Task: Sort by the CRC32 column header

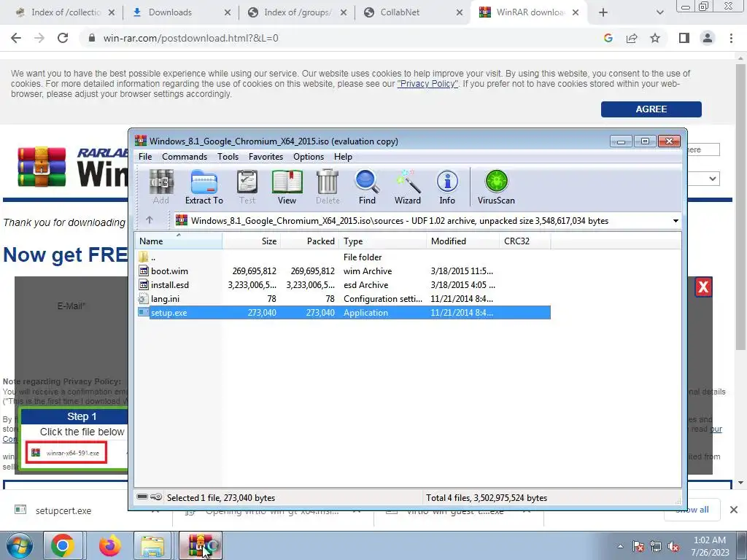Action: pos(525,241)
